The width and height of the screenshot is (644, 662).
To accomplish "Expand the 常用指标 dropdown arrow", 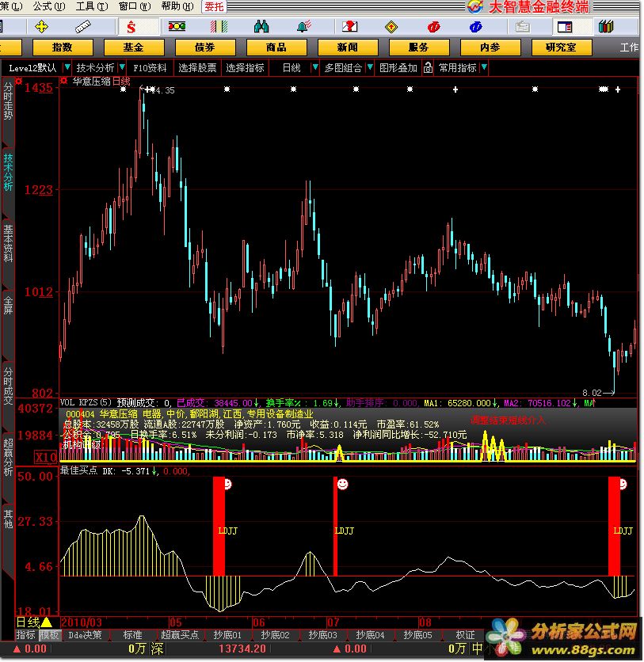I will (x=484, y=67).
